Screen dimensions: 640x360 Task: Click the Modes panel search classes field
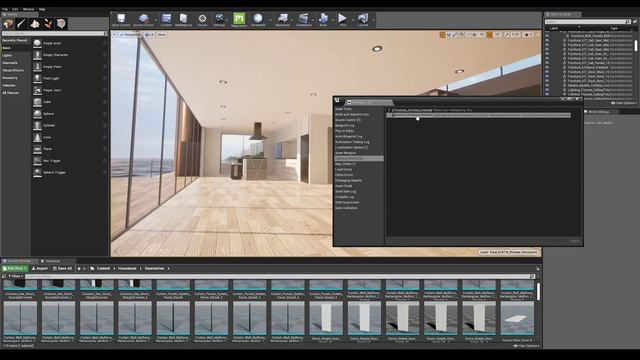[54, 33]
